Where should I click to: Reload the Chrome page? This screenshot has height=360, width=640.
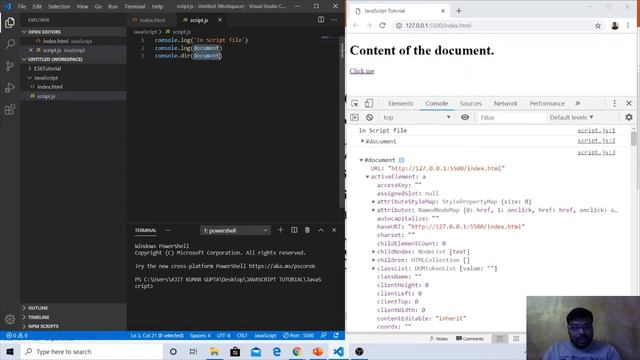pyautogui.click(x=382, y=25)
